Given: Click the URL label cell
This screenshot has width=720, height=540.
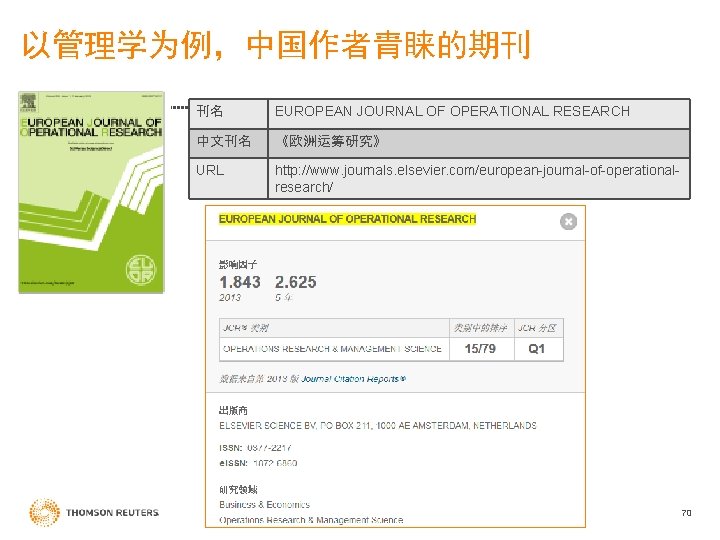Looking at the screenshot, I should pos(228,179).
